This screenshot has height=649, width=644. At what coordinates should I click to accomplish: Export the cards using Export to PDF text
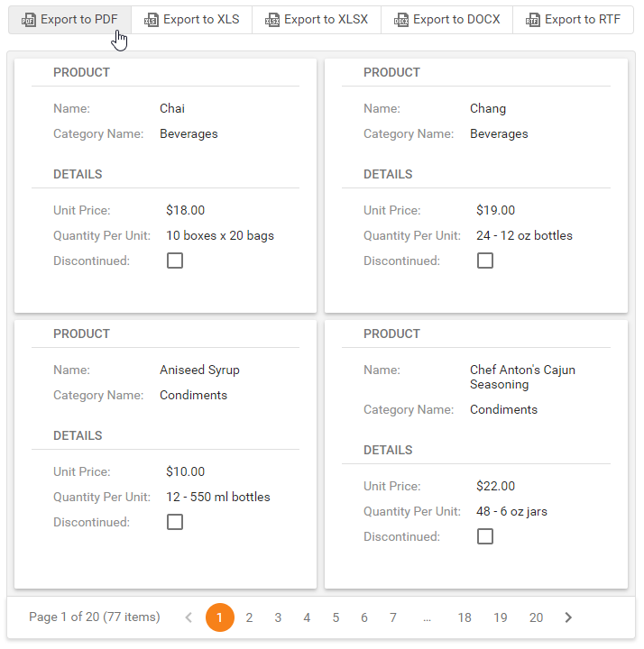tap(79, 20)
